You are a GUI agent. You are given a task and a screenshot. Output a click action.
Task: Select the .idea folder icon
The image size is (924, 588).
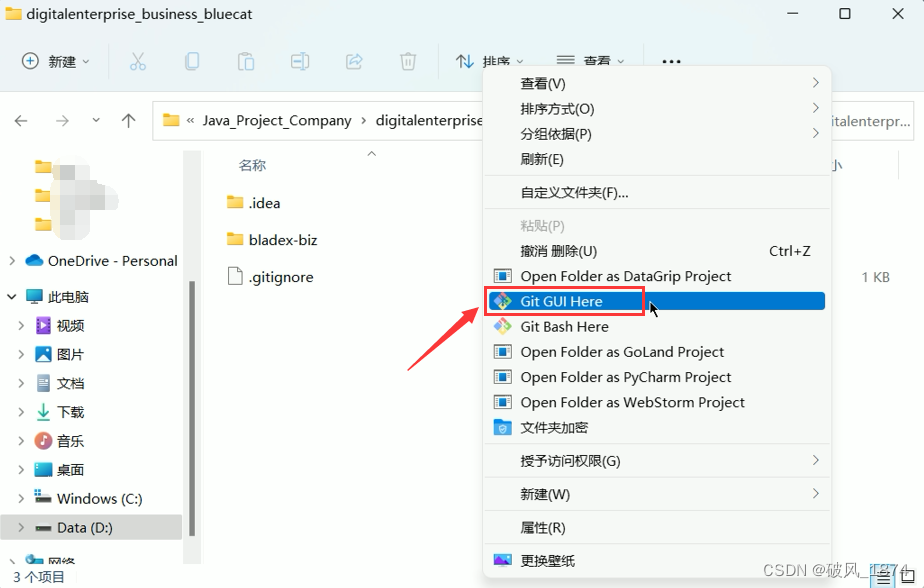[x=235, y=203]
